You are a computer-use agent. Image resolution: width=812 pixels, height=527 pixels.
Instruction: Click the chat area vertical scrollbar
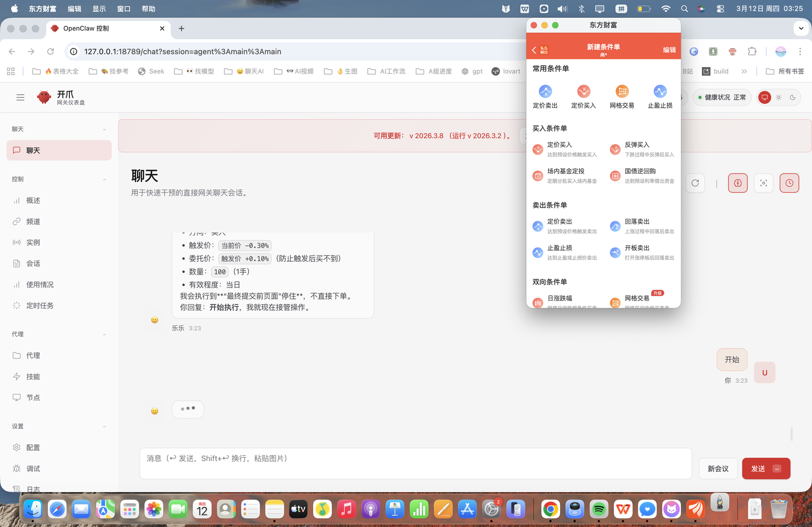[792, 434]
